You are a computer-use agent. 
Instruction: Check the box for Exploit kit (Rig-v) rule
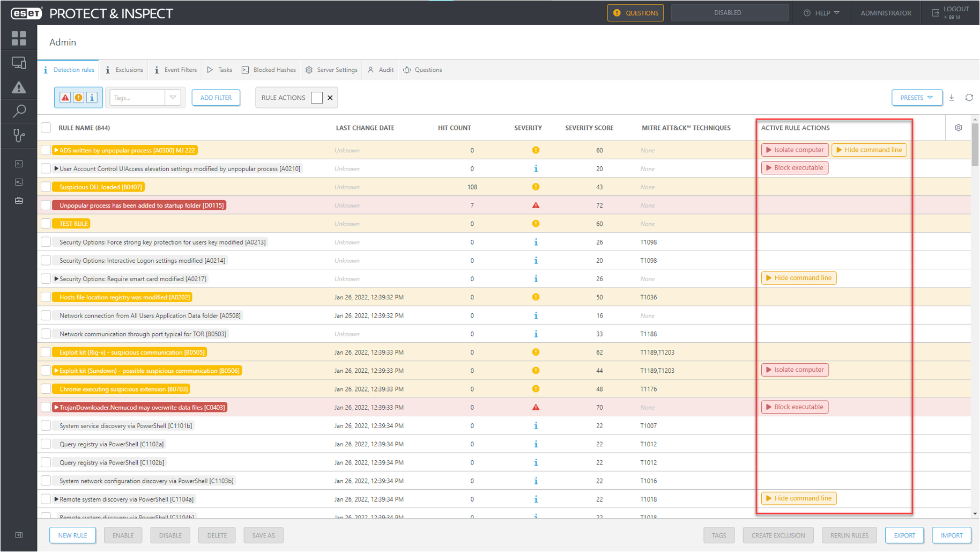(46, 352)
